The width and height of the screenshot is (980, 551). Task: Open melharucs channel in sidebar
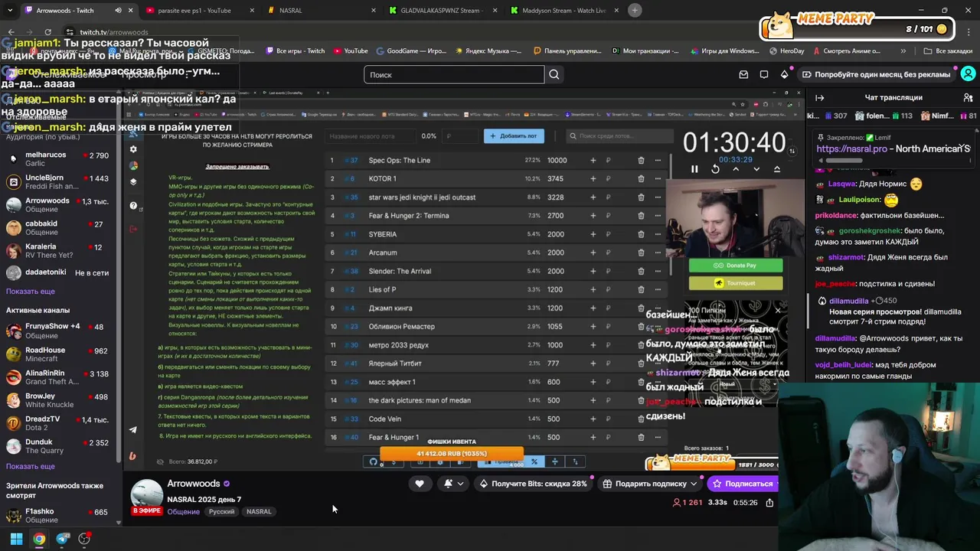pos(60,159)
